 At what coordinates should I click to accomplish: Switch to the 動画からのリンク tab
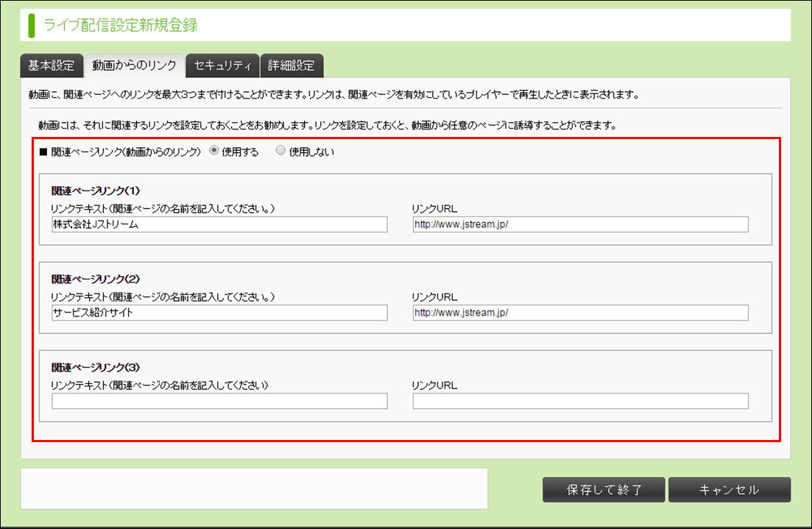click(x=134, y=65)
